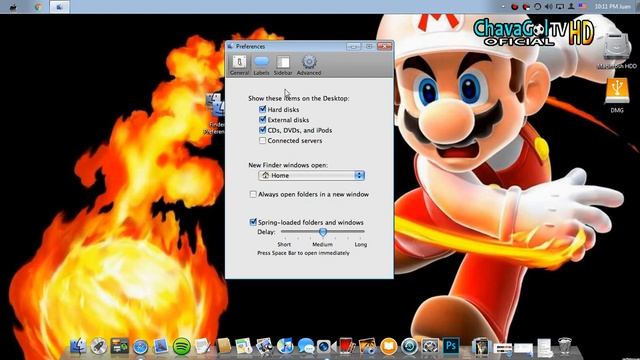Image resolution: width=640 pixels, height=360 pixels.
Task: Open Macintosh HDD desktop drive icon
Action: pyautogui.click(x=617, y=51)
